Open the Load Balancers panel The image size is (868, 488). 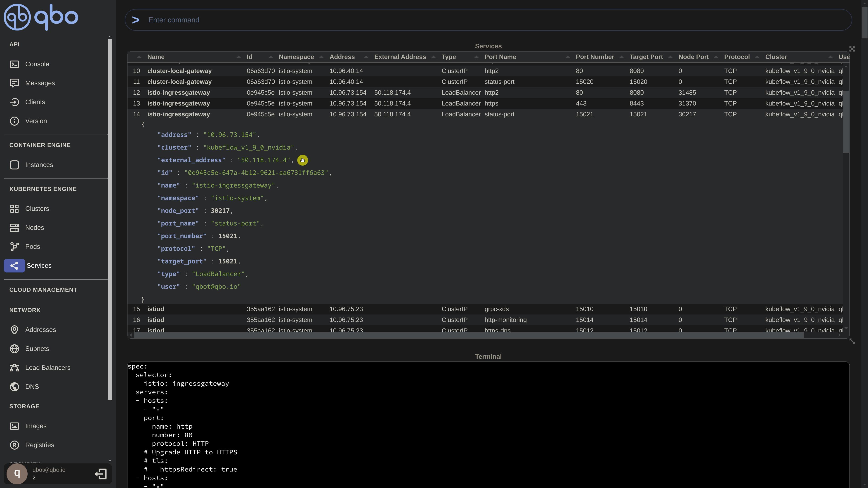(47, 367)
